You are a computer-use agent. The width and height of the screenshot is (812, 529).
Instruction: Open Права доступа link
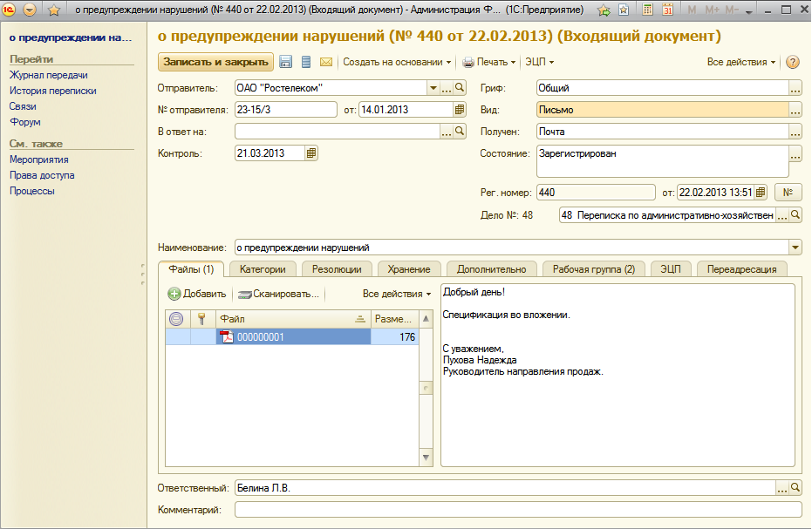(42, 175)
